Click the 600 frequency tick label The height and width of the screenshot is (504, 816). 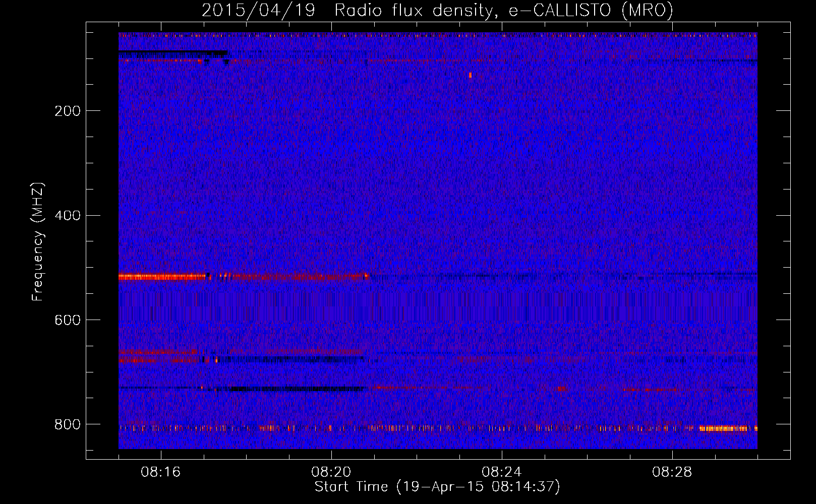click(x=68, y=320)
